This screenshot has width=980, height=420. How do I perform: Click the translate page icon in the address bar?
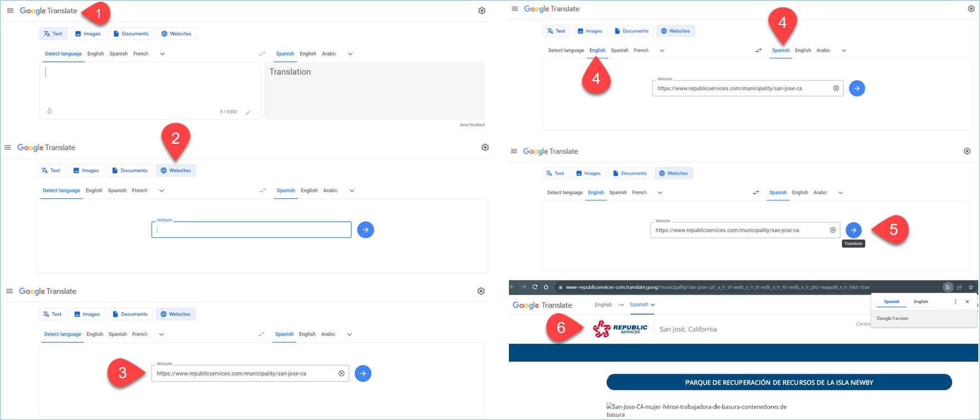pyautogui.click(x=948, y=287)
